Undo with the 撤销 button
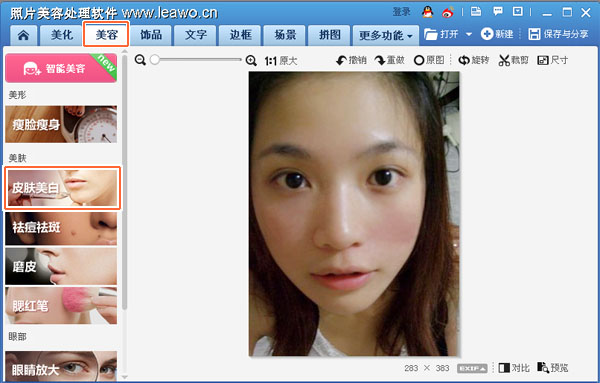The width and height of the screenshot is (600, 383). click(351, 60)
